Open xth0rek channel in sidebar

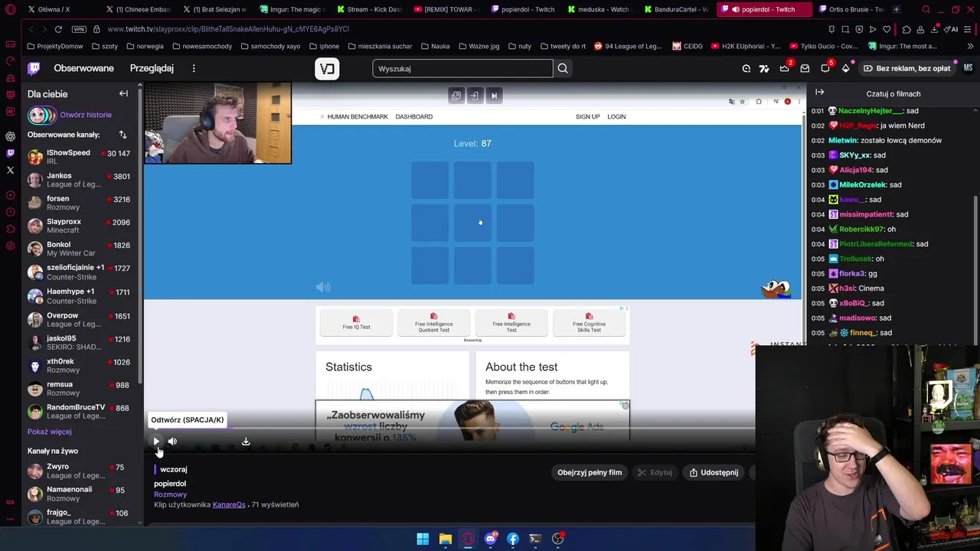80,365
